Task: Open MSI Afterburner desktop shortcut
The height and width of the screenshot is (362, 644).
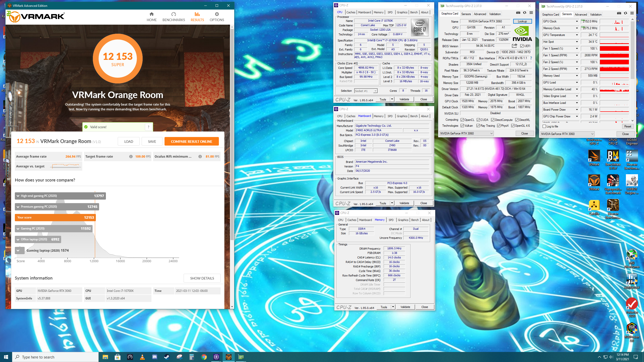Action: (632, 258)
